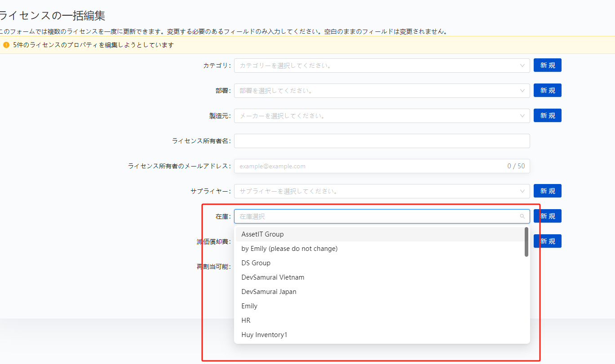Click the orange warning icon in the banner

coord(6,45)
